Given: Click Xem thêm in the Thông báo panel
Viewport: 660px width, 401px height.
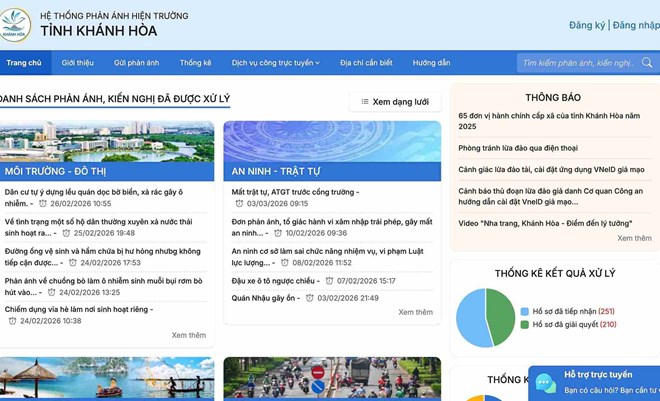Looking at the screenshot, I should coord(634,238).
